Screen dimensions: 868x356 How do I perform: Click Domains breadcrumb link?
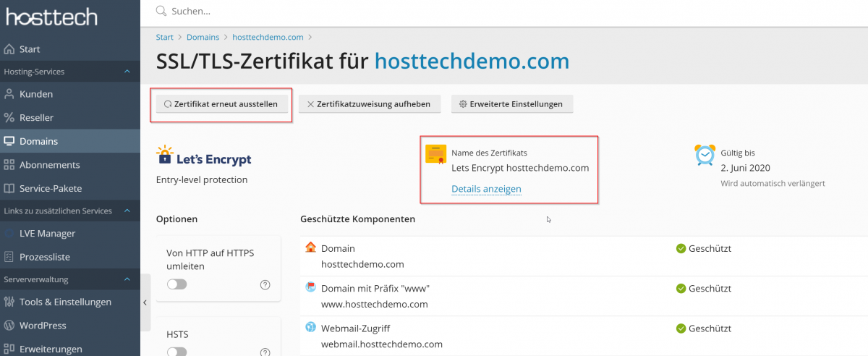(203, 36)
